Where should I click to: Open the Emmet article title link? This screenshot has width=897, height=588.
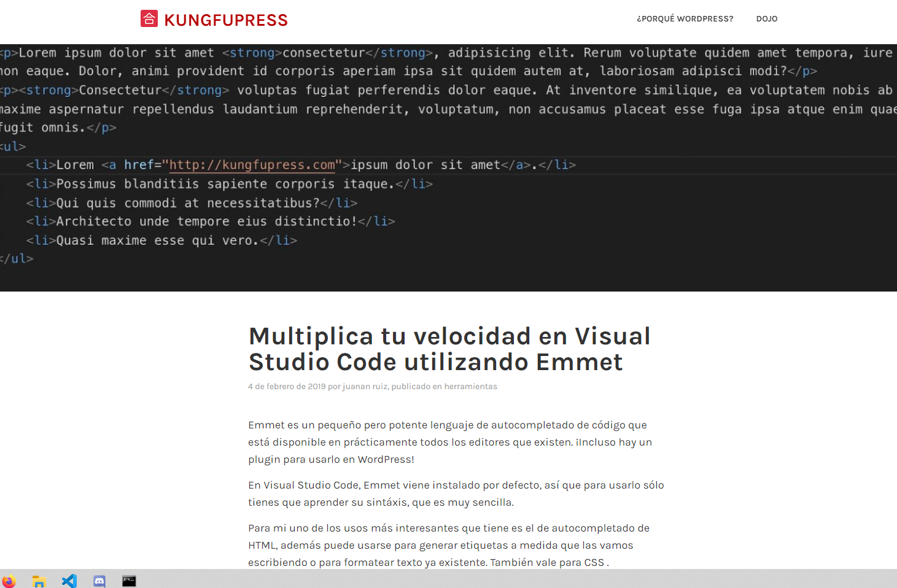pos(449,349)
